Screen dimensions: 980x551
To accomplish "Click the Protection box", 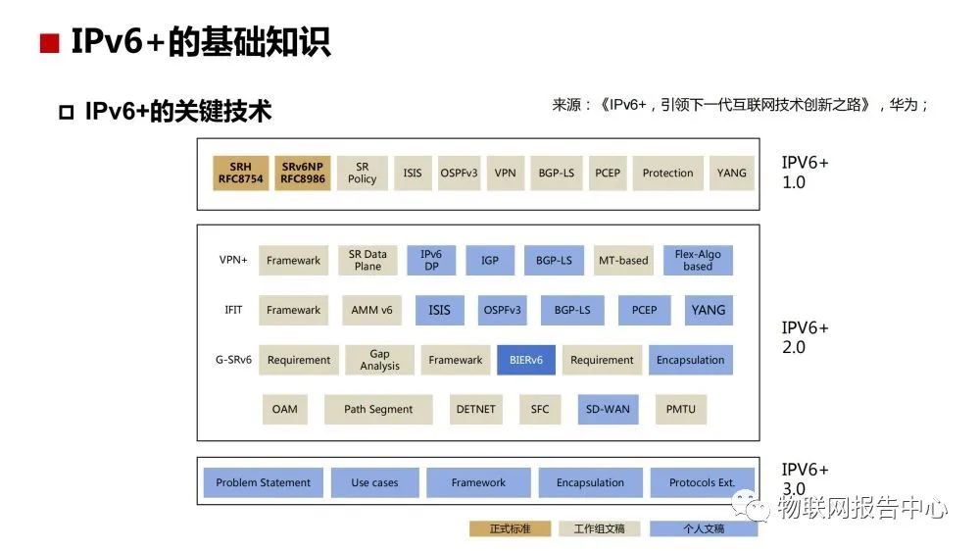I will point(667,174).
